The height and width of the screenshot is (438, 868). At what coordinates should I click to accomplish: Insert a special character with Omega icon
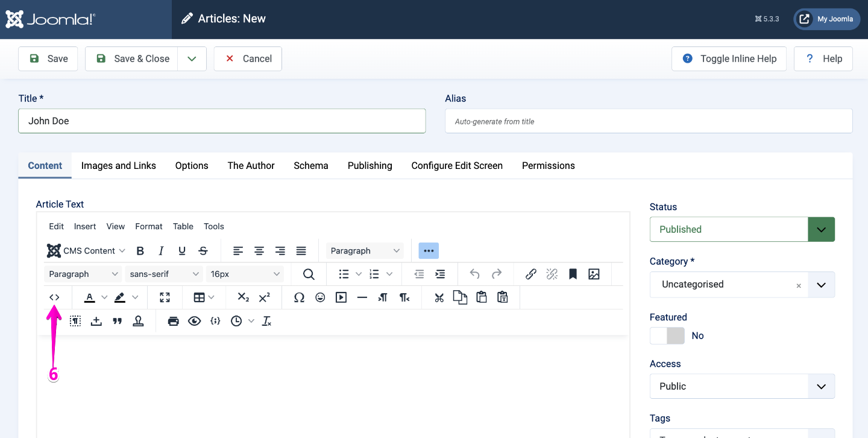click(299, 297)
